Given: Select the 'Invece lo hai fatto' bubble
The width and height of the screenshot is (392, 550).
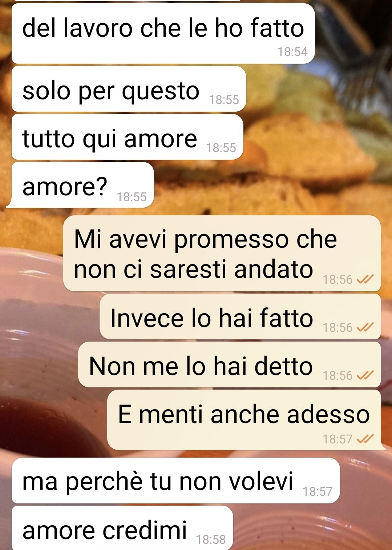Looking at the screenshot, I should [x=240, y=316].
